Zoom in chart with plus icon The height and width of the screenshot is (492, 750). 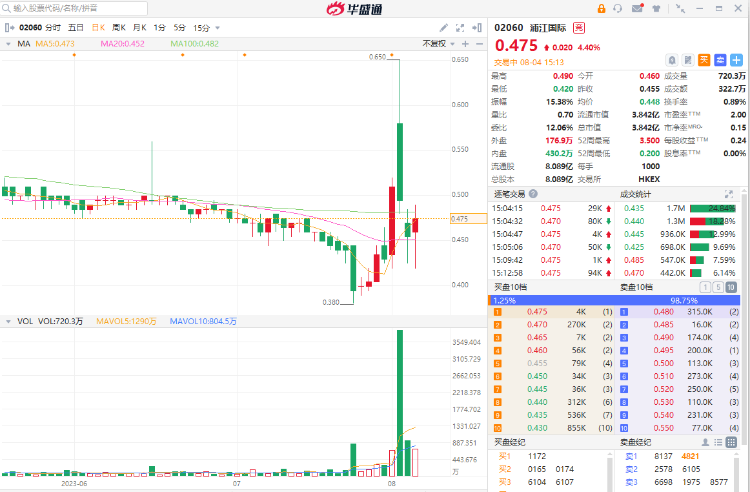coord(465,44)
